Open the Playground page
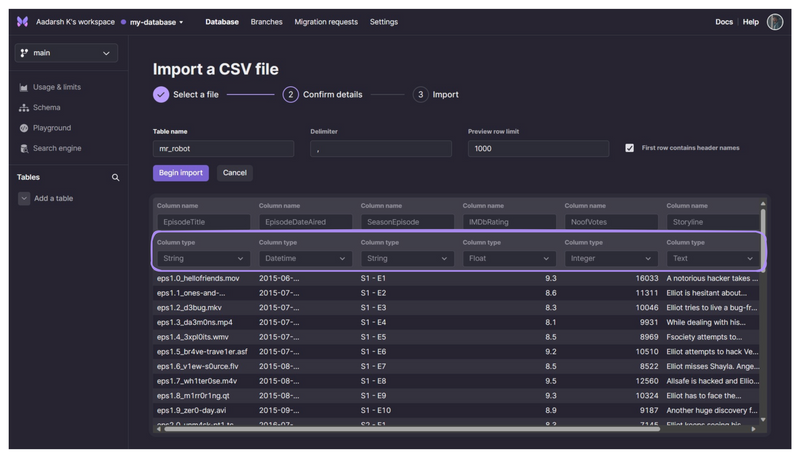The image size is (800, 458). tap(45, 128)
